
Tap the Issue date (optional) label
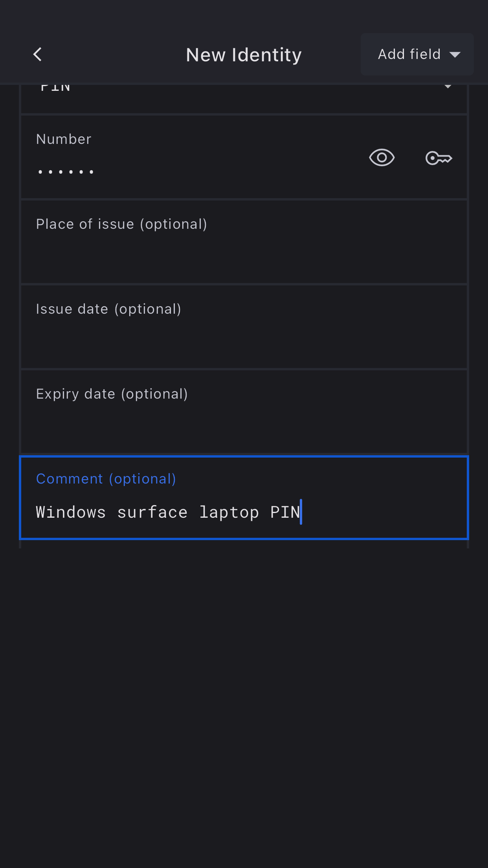click(108, 309)
